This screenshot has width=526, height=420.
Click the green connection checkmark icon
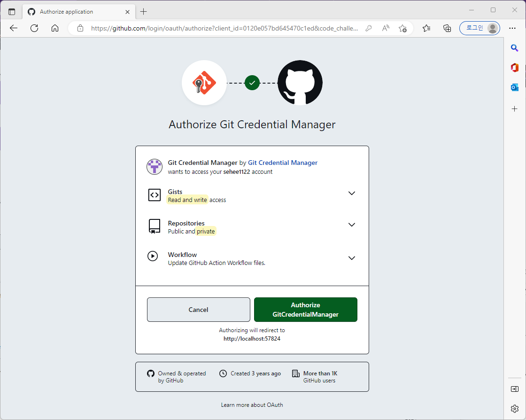pos(252,83)
